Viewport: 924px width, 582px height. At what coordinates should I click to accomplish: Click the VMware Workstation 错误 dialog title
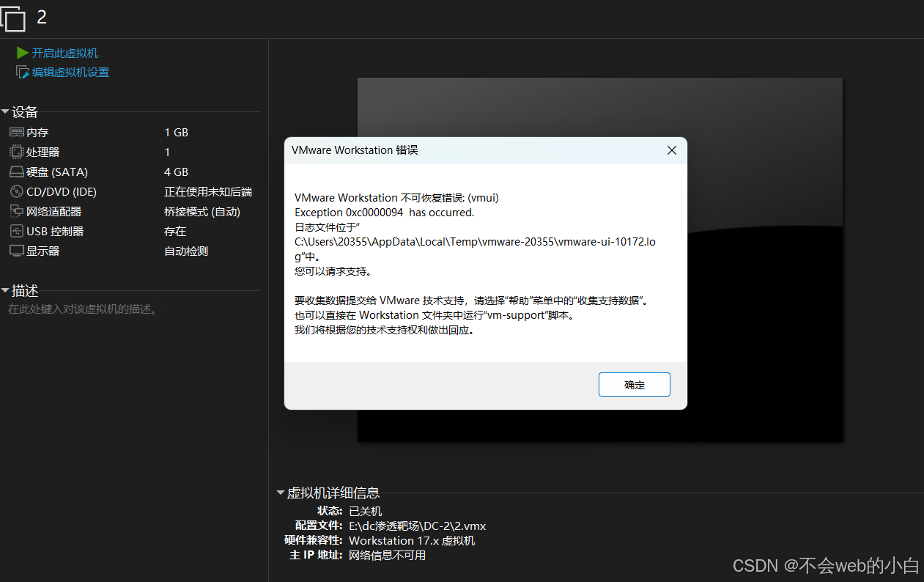(x=355, y=150)
